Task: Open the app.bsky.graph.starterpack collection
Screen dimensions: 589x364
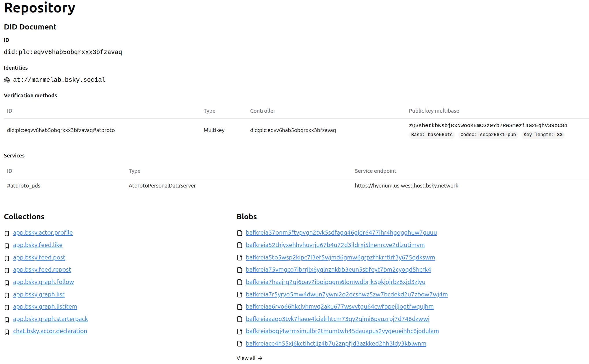Action: point(50,319)
